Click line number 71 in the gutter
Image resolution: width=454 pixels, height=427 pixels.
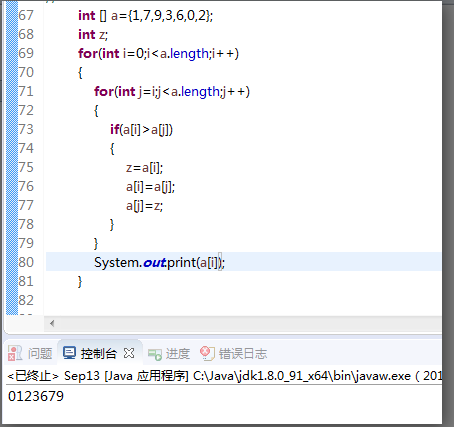click(26, 92)
